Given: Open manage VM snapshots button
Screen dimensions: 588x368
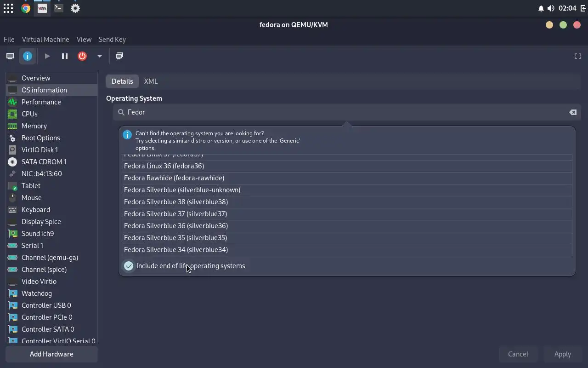Looking at the screenshot, I should point(119,56).
